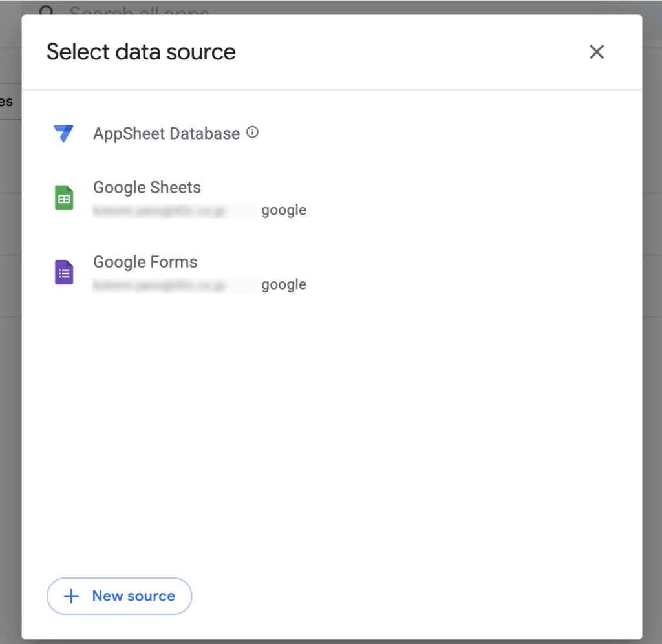Click the divider line beneath the dialog title

331,89
